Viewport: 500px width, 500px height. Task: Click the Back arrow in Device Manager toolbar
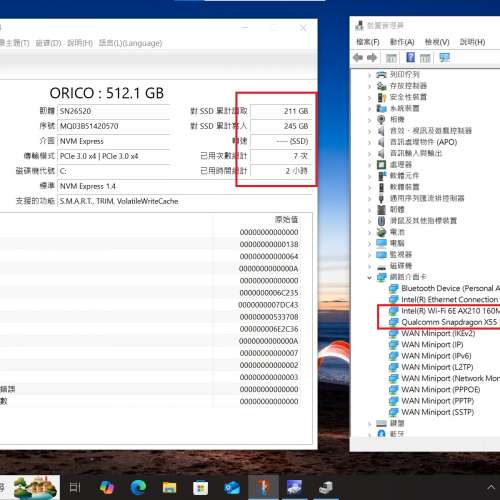point(358,58)
